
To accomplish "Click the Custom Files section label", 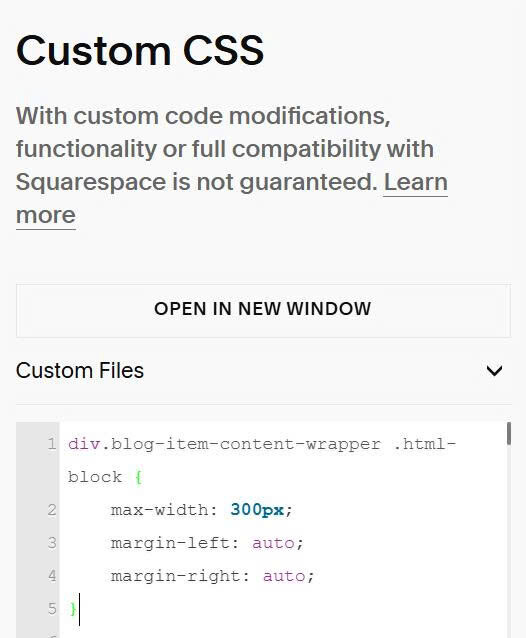I will (80, 371).
